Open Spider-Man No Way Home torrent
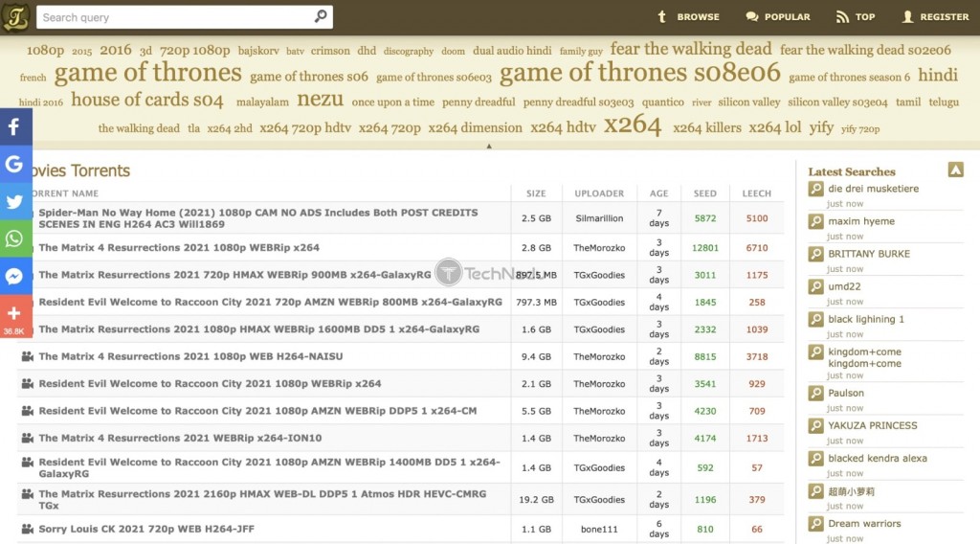980x544 pixels. coord(258,218)
